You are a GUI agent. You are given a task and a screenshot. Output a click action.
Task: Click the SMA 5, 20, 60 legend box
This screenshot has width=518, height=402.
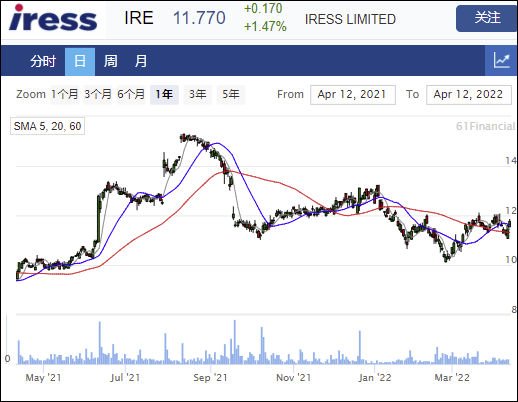48,126
